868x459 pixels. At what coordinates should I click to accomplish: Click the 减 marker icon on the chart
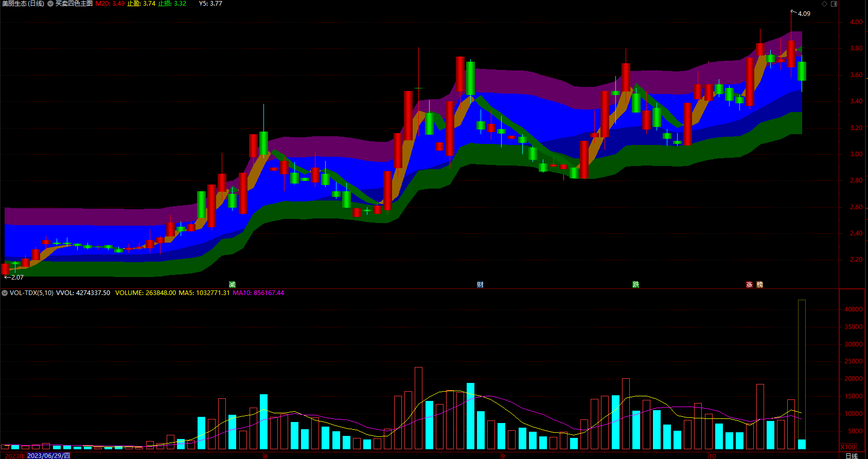click(x=232, y=284)
